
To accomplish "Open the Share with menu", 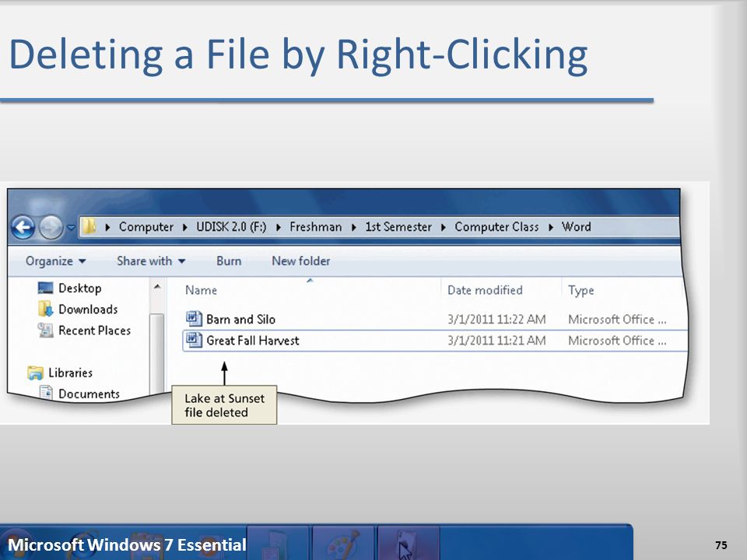I will (151, 261).
